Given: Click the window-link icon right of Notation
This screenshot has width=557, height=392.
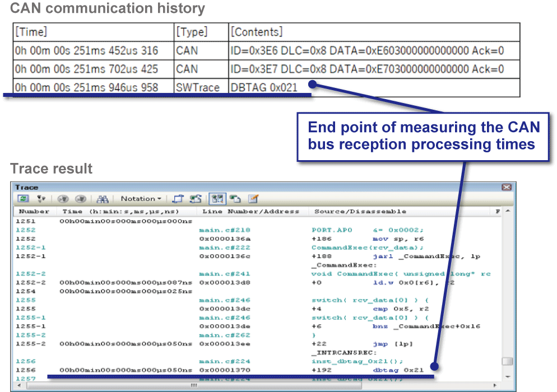Looking at the screenshot, I should 178,199.
